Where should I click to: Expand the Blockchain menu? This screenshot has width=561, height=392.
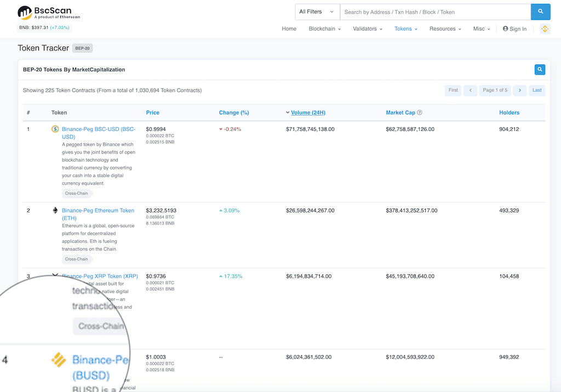(x=324, y=28)
